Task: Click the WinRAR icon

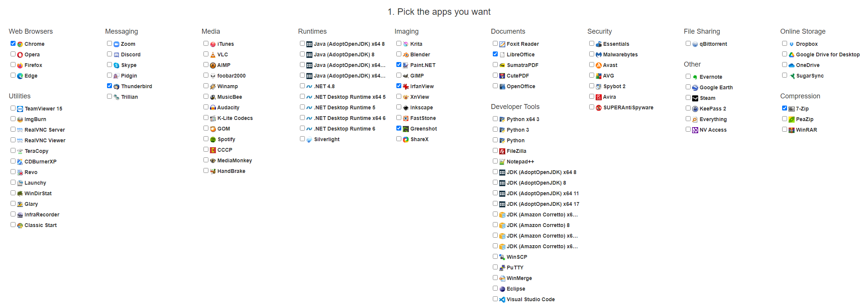Action: (x=792, y=130)
